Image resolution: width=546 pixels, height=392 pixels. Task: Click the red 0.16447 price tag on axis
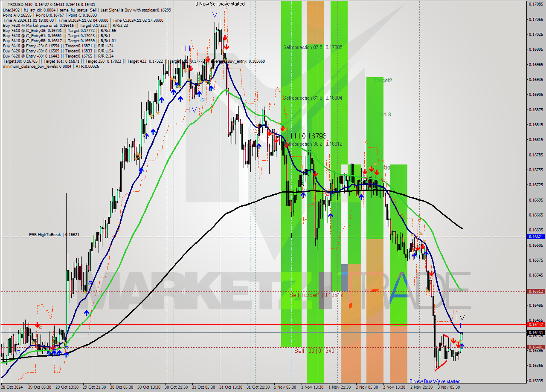click(x=536, y=324)
